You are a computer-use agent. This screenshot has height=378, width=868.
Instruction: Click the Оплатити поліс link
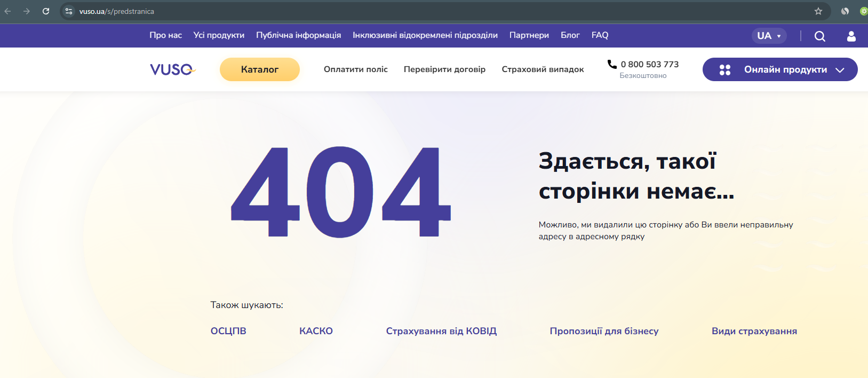(356, 69)
